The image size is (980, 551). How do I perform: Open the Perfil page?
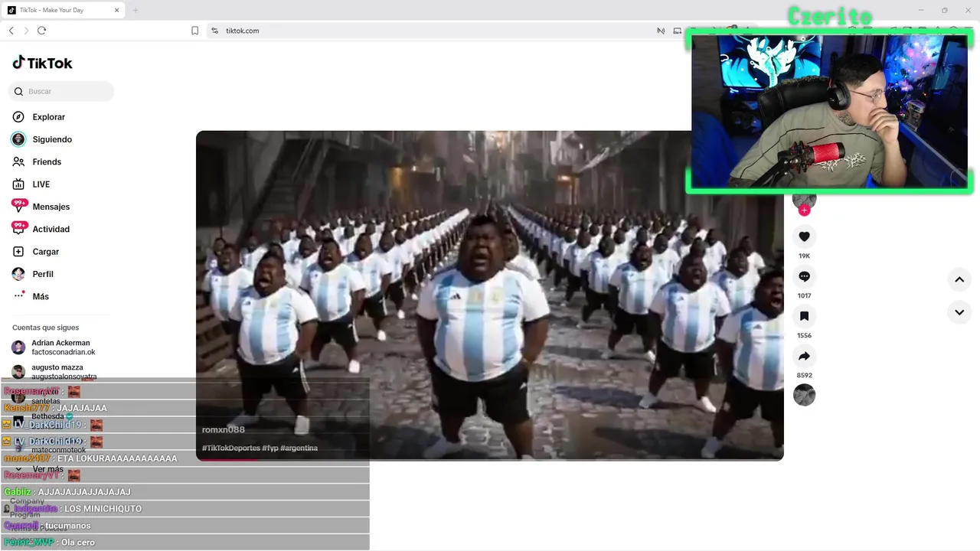click(x=43, y=274)
